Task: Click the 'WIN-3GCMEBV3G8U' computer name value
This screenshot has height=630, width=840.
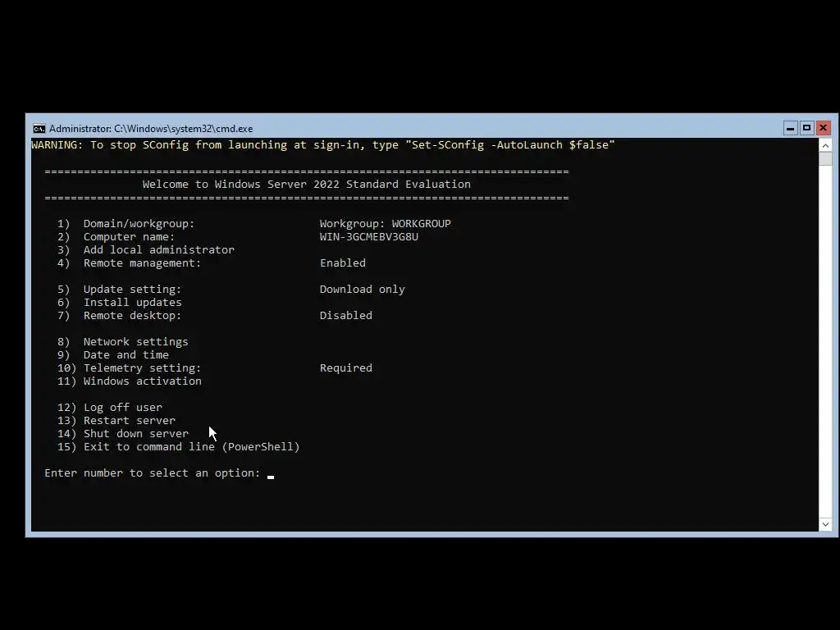Action: pyautogui.click(x=369, y=237)
